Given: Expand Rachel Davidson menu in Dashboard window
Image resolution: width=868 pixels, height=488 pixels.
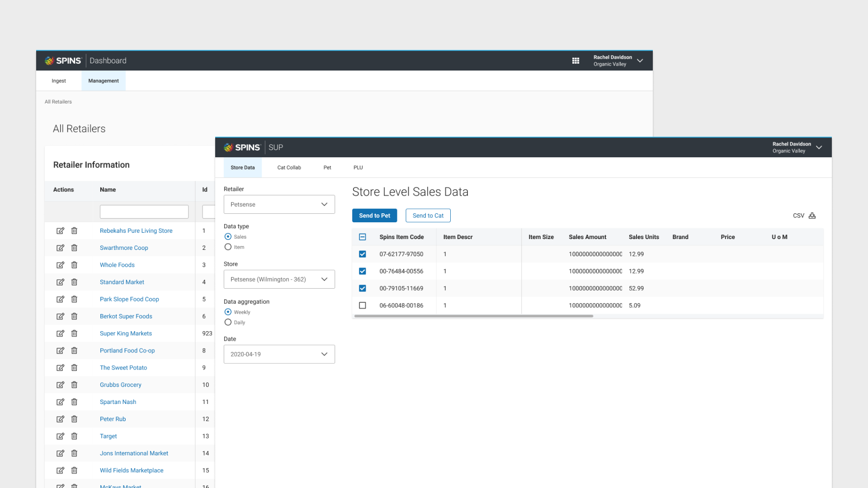Looking at the screenshot, I should tap(640, 61).
